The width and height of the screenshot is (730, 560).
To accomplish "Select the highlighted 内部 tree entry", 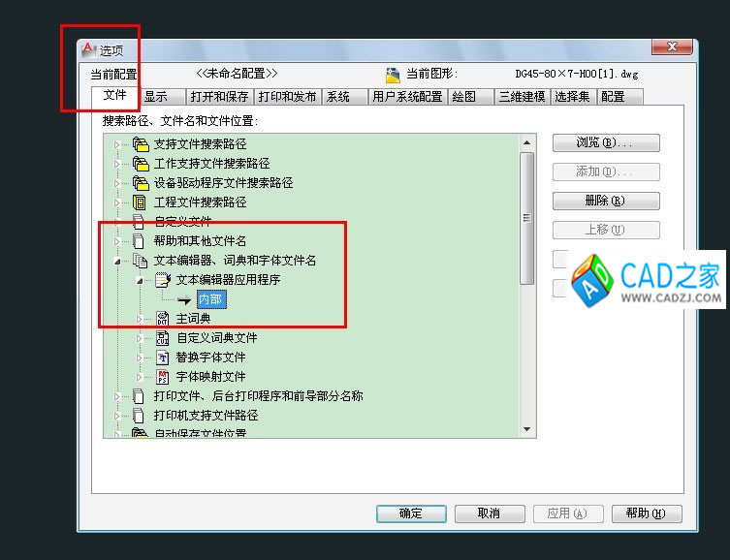I will pyautogui.click(x=211, y=299).
